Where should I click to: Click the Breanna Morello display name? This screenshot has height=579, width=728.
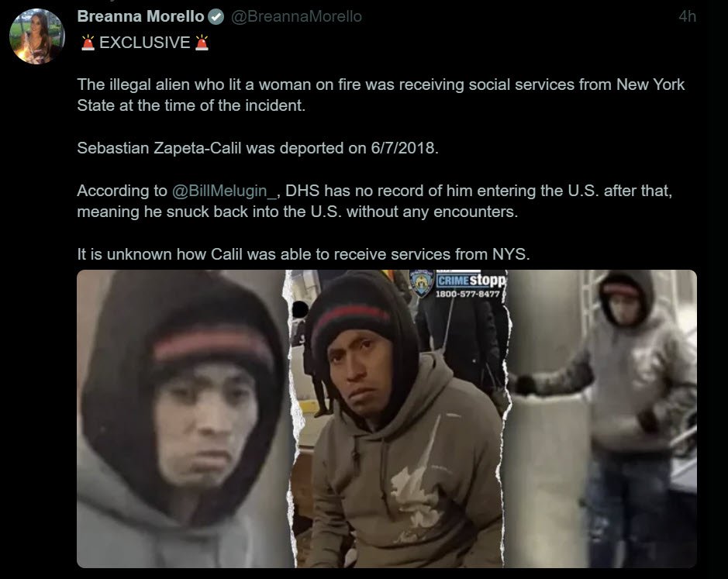[140, 16]
